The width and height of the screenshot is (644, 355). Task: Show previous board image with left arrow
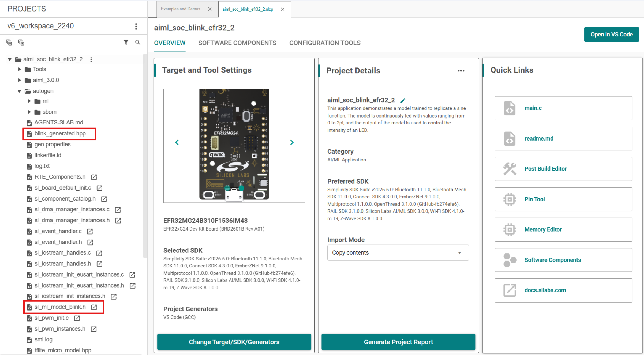click(177, 142)
